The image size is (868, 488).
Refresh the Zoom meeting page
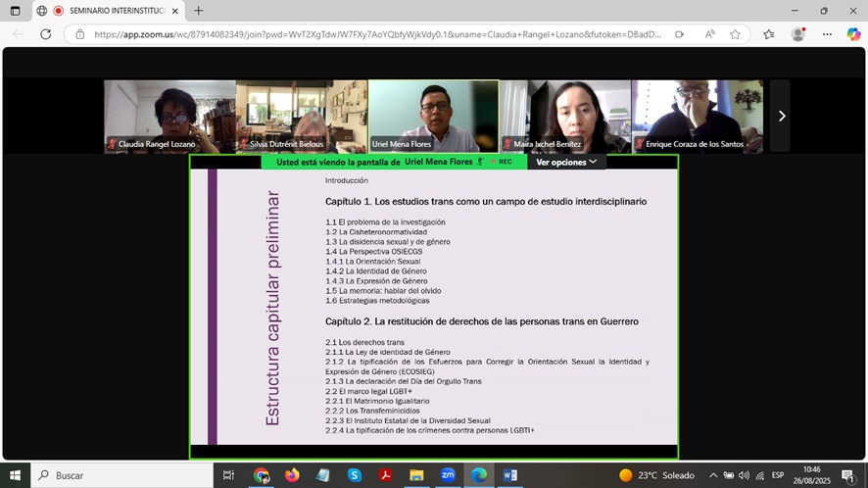(45, 34)
